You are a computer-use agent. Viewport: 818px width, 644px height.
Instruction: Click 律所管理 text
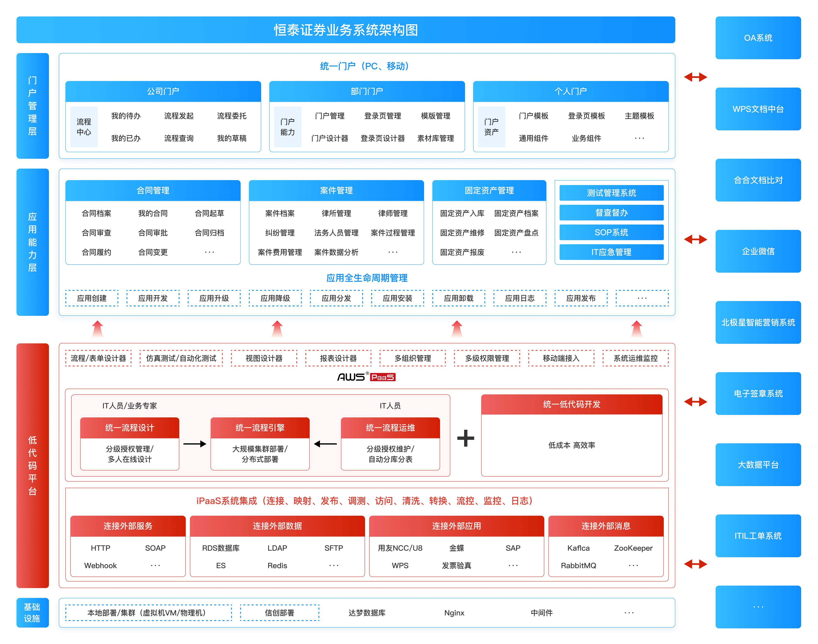[336, 213]
